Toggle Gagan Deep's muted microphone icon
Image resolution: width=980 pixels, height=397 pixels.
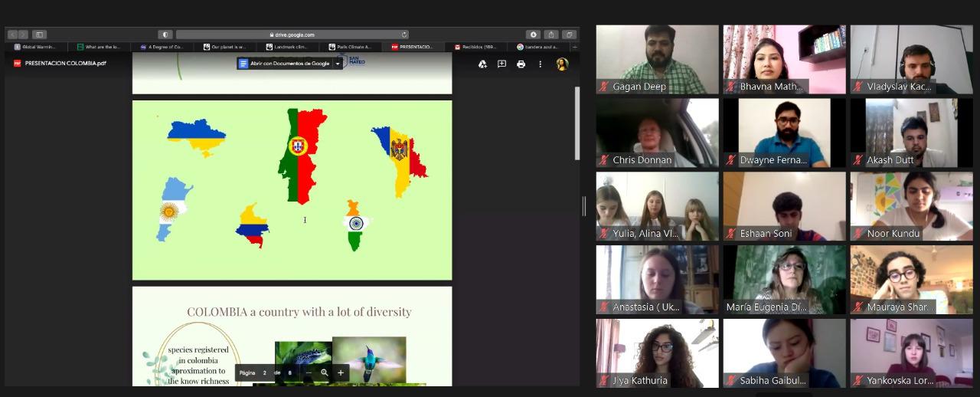pyautogui.click(x=604, y=87)
